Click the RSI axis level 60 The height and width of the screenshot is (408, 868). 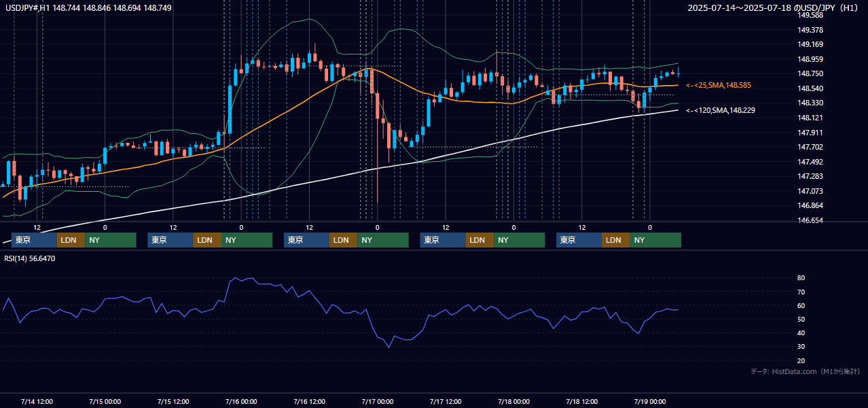tap(801, 305)
